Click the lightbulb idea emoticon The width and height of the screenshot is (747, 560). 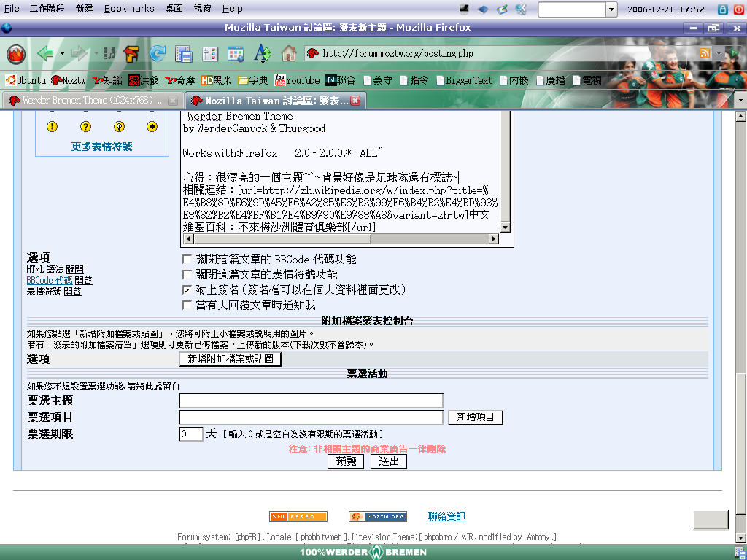[119, 127]
